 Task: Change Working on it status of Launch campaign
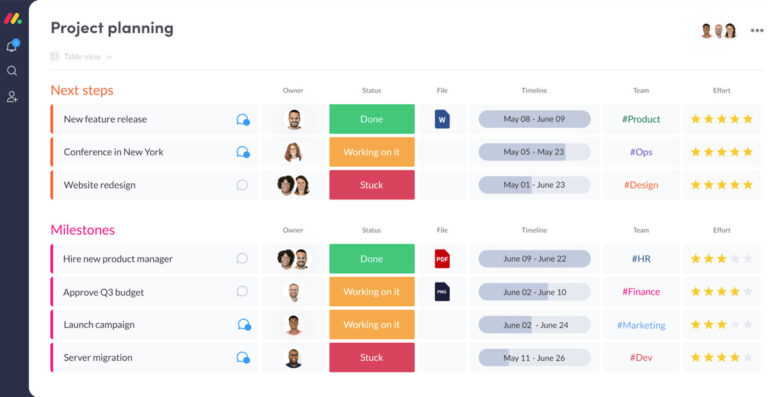(372, 325)
